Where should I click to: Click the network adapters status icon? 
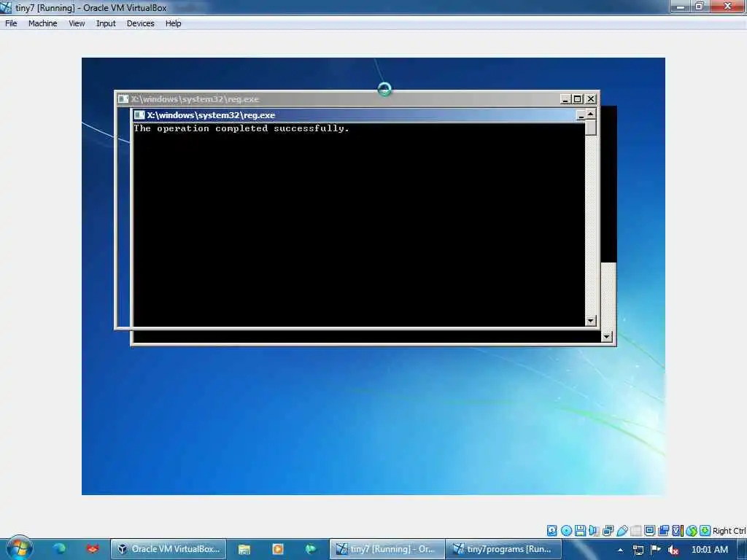tap(608, 531)
